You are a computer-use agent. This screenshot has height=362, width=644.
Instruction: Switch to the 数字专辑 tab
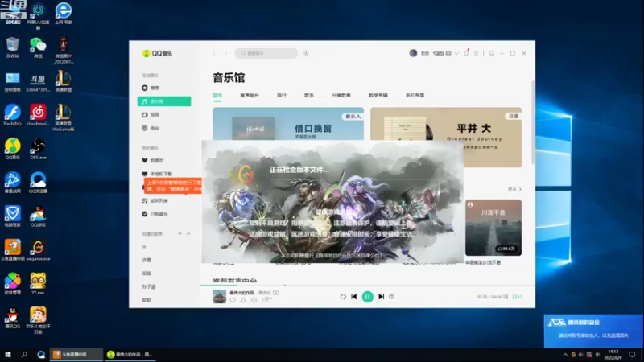(x=378, y=95)
